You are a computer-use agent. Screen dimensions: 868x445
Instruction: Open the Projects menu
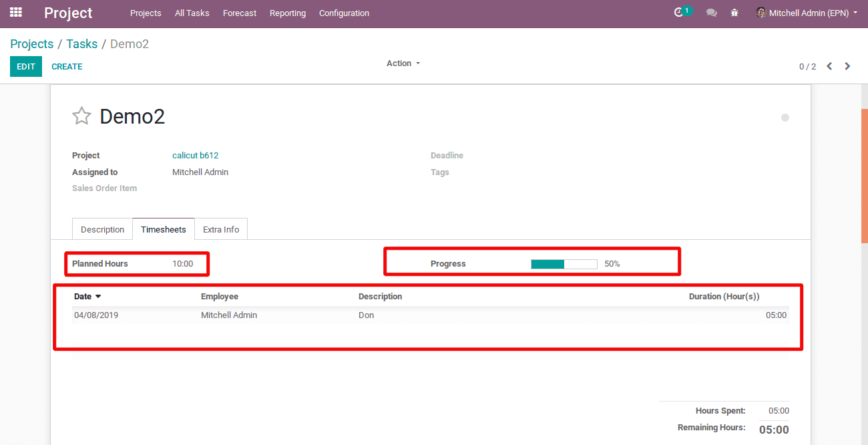pos(146,13)
